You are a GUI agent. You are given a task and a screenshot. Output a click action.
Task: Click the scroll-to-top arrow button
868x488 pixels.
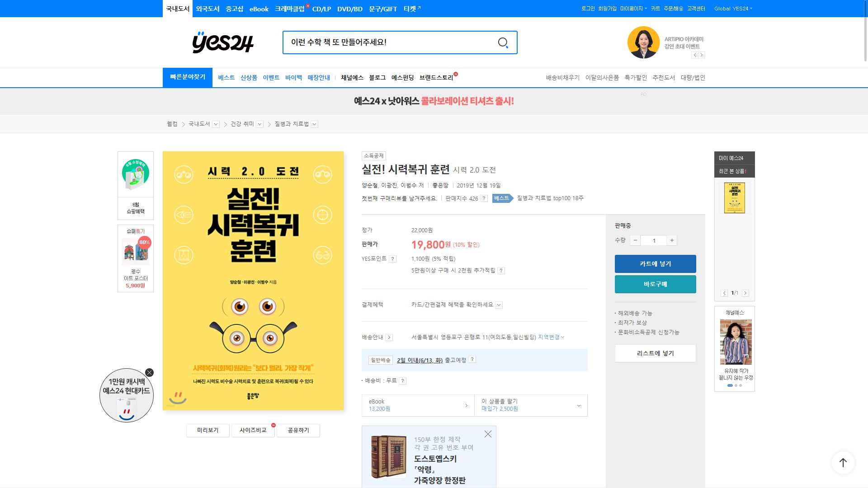tap(843, 462)
